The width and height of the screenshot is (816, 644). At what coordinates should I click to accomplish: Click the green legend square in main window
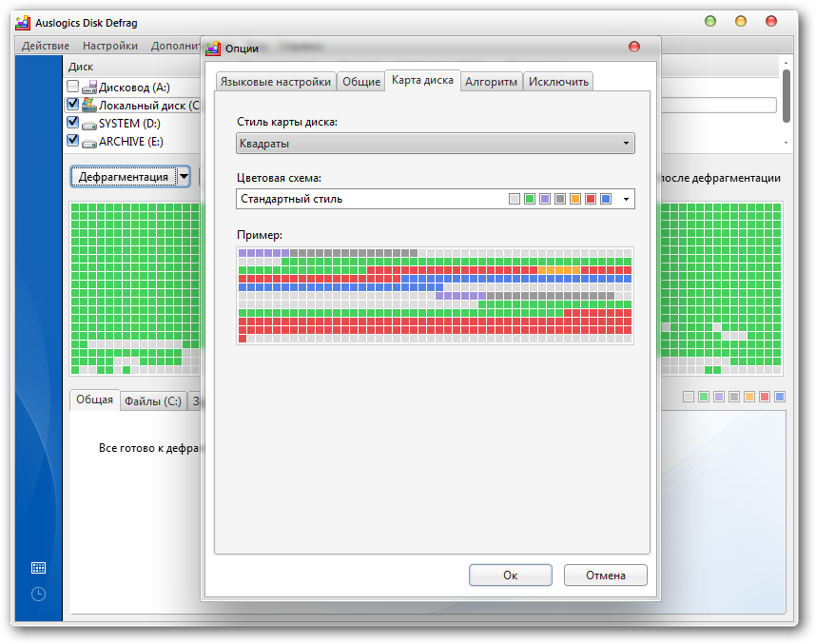tap(704, 397)
